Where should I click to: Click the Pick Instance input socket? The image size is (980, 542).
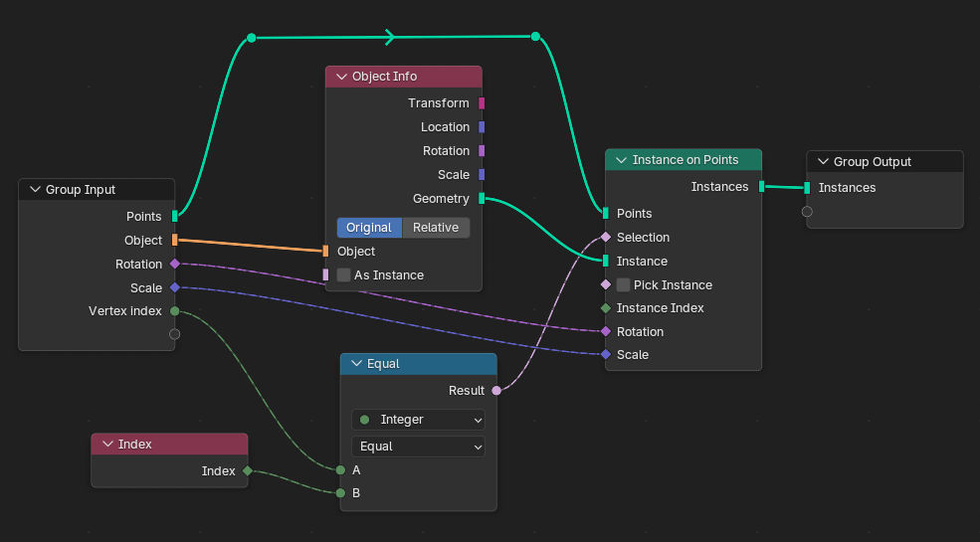point(606,284)
